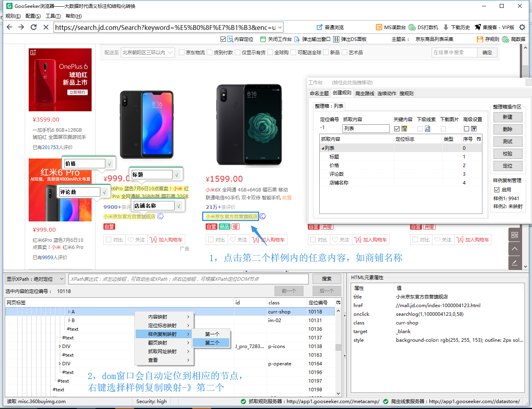Switch to the 爬虫路线 tab
This screenshot has height=409, width=532.
[365, 93]
